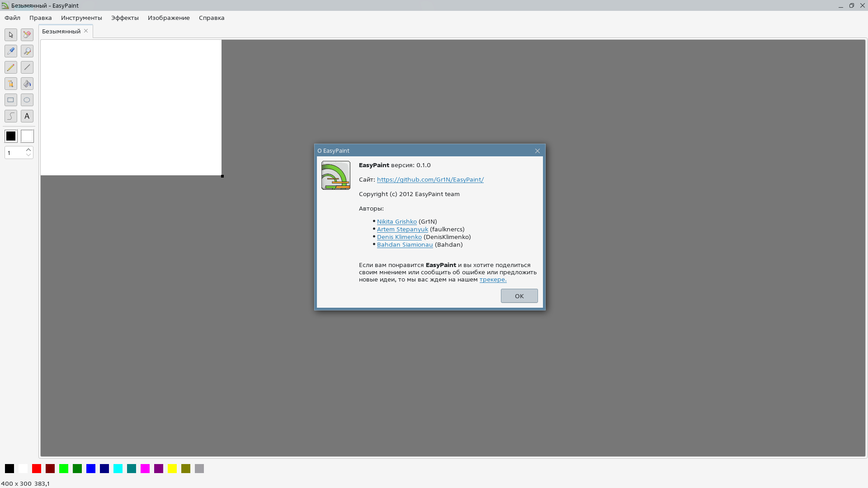Image resolution: width=868 pixels, height=488 pixels.
Task: Click the canvas resize handle corner
Action: click(222, 176)
